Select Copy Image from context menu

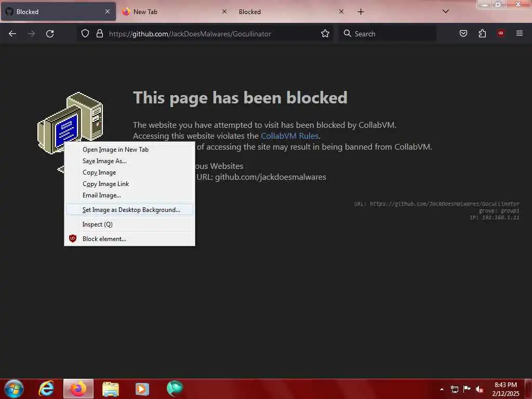129,172
